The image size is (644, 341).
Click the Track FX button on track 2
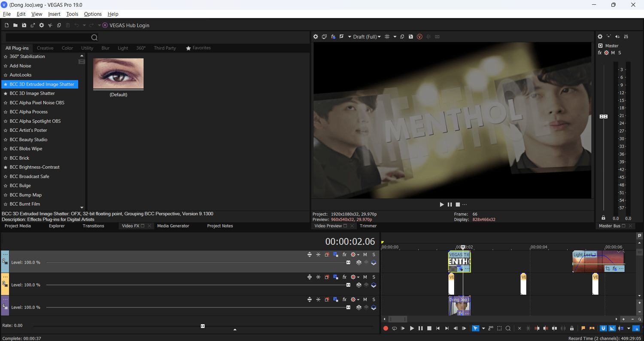tap(344, 255)
